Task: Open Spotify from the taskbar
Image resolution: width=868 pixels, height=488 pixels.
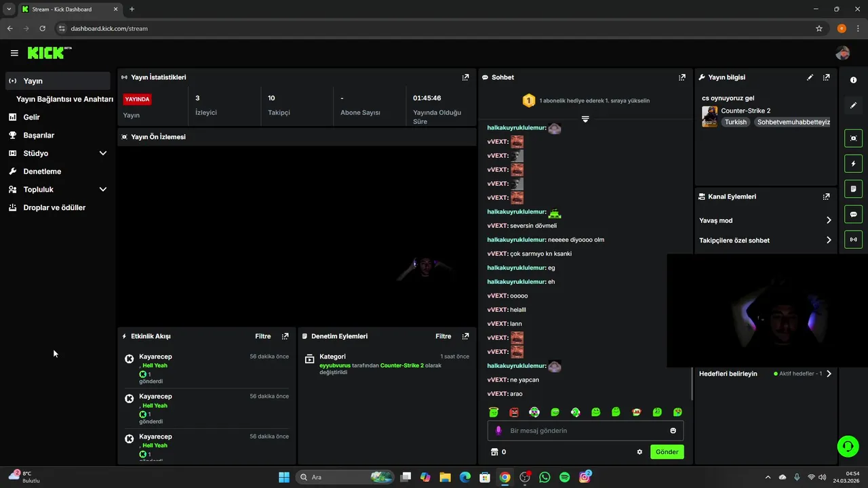Action: pyautogui.click(x=565, y=477)
